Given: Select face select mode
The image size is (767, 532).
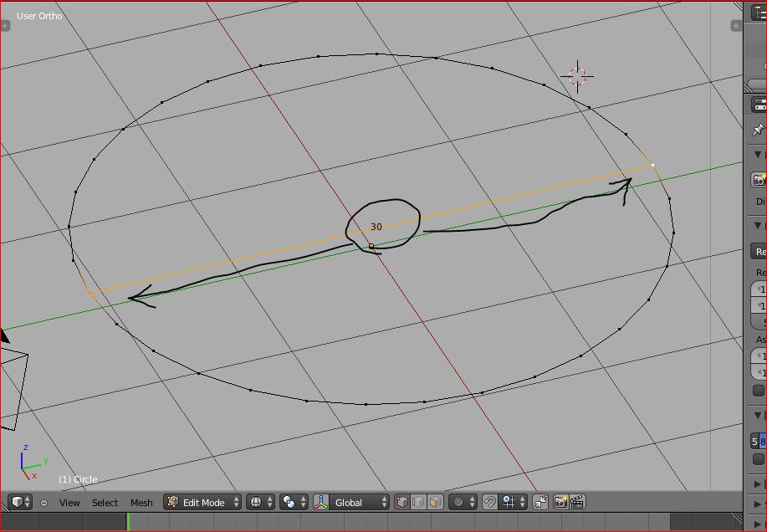Looking at the screenshot, I should (435, 502).
